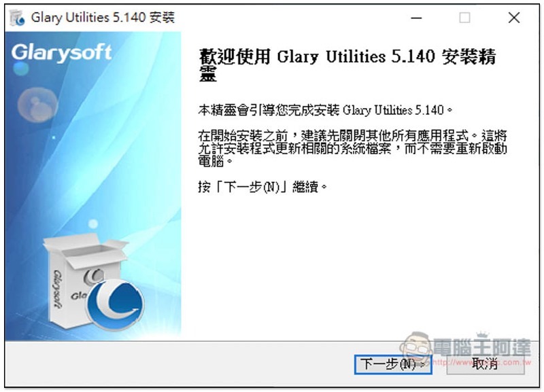The width and height of the screenshot is (544, 392).
Task: Click the title text Glary Utilities 5.140 安裝
Action: coord(103,18)
